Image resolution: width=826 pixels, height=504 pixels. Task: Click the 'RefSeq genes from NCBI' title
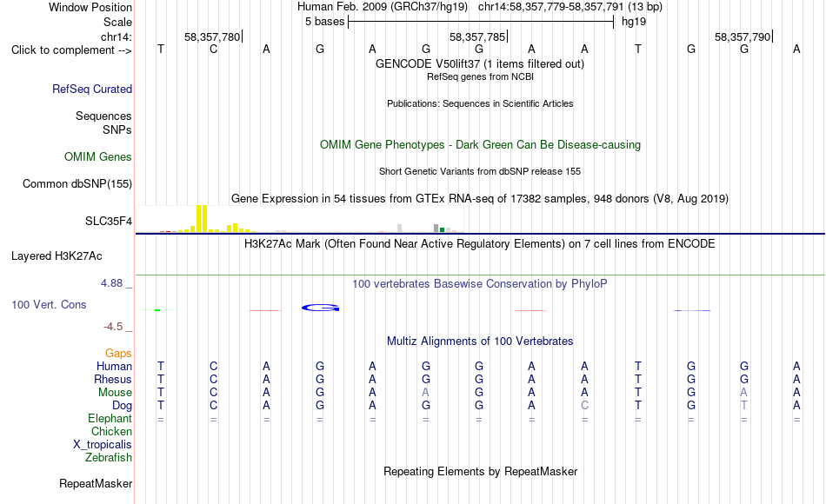click(481, 76)
